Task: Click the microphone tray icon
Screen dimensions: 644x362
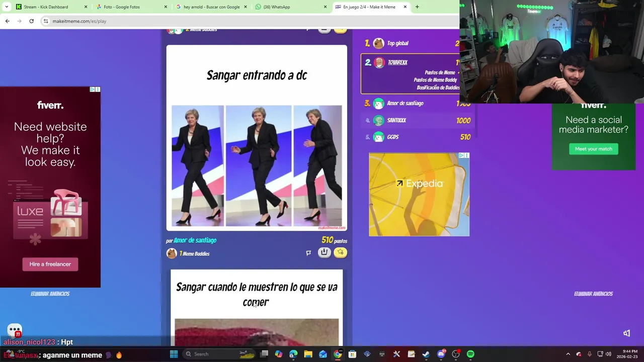Action: coord(589,354)
